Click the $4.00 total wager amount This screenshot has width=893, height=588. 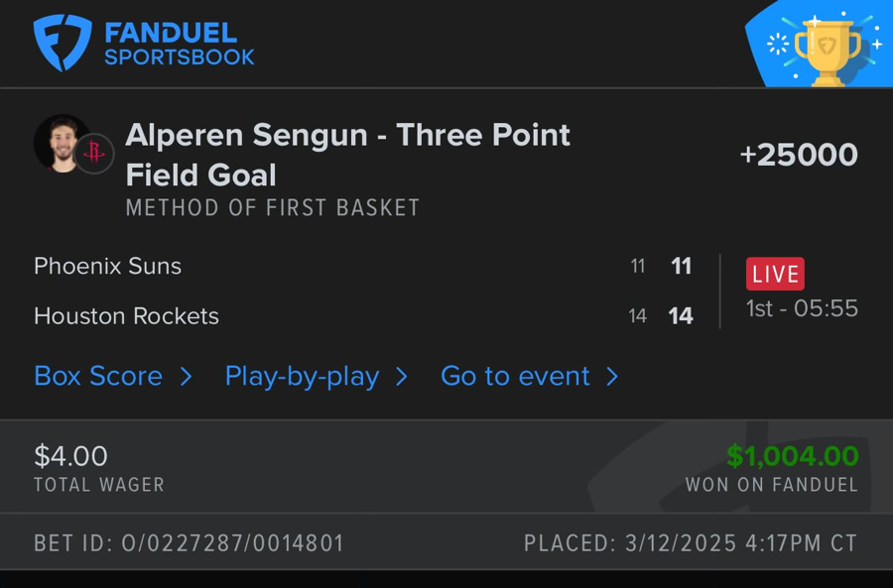[x=70, y=456]
